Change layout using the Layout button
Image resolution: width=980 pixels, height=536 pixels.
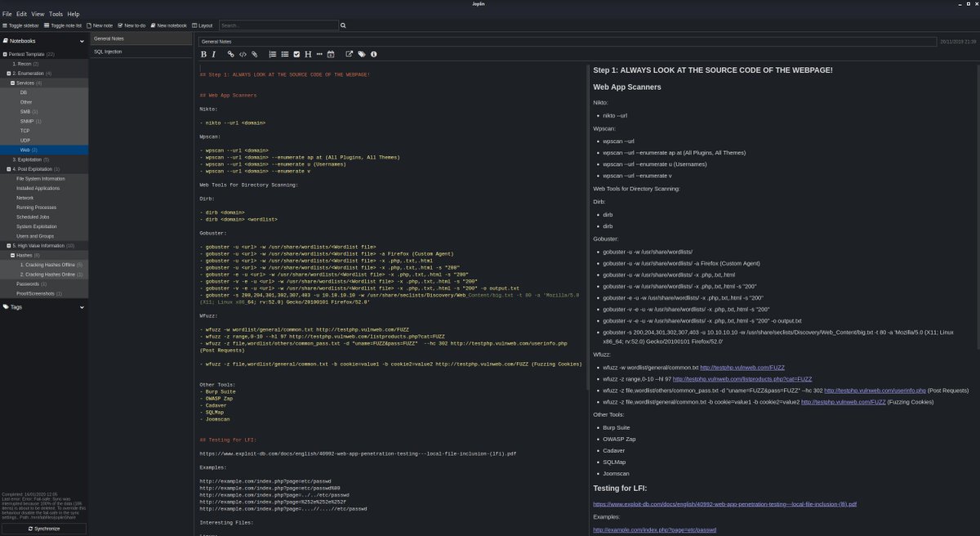tap(202, 25)
